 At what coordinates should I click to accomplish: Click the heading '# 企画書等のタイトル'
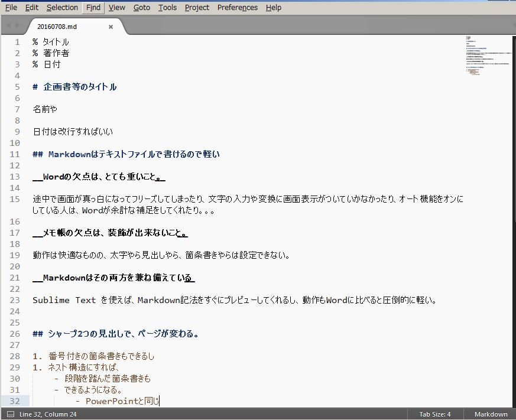tap(74, 87)
